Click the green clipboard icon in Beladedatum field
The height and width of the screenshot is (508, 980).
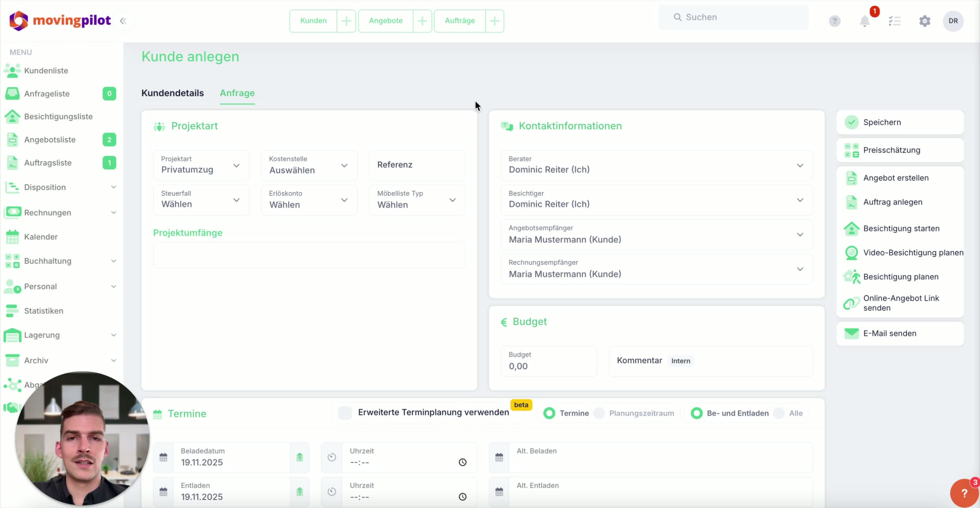300,457
